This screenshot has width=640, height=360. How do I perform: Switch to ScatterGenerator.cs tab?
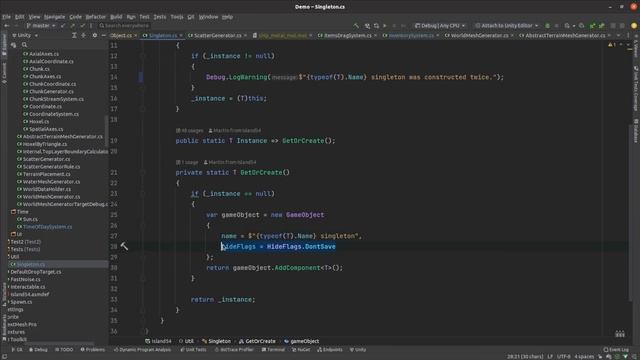218,36
